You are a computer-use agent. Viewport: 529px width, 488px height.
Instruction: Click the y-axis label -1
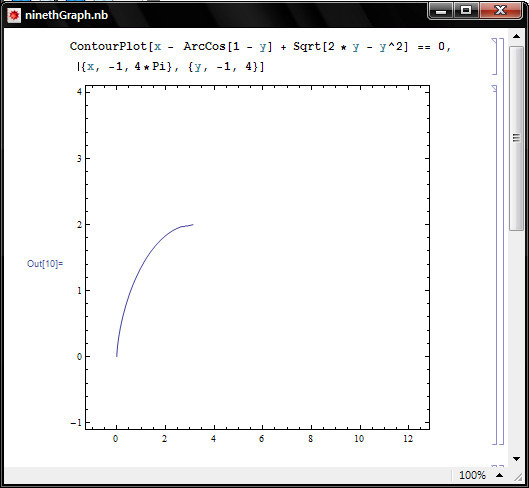pyautogui.click(x=76, y=423)
